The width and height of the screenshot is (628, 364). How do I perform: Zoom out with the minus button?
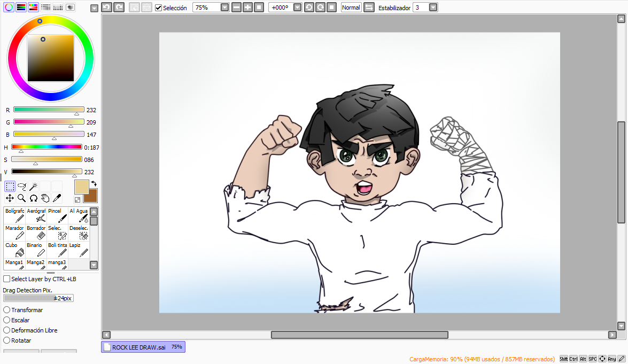coord(237,7)
